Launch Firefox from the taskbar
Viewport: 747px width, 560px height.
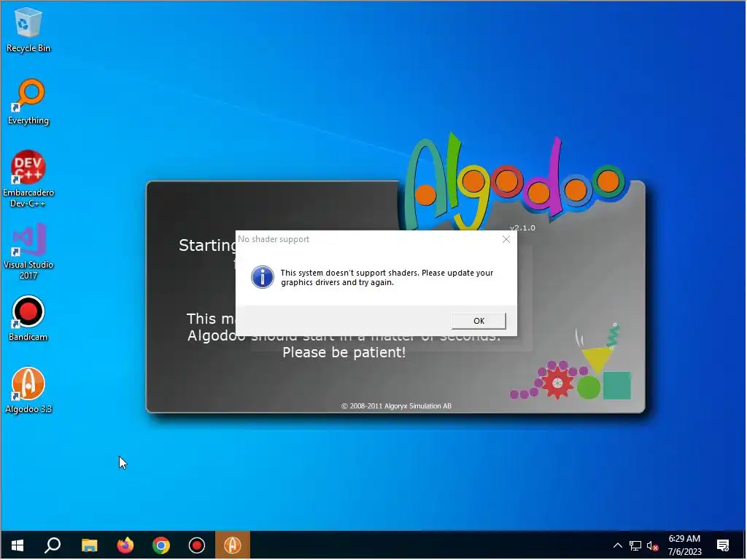(125, 545)
